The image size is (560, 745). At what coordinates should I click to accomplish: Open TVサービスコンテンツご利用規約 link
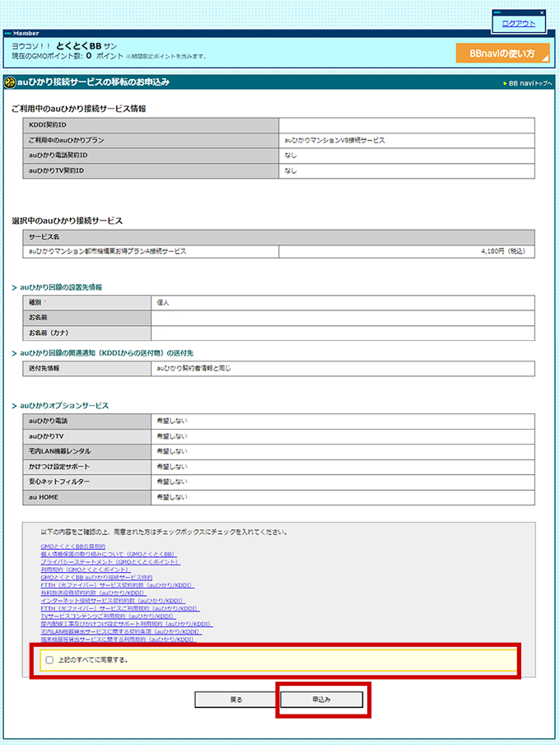coord(108,616)
